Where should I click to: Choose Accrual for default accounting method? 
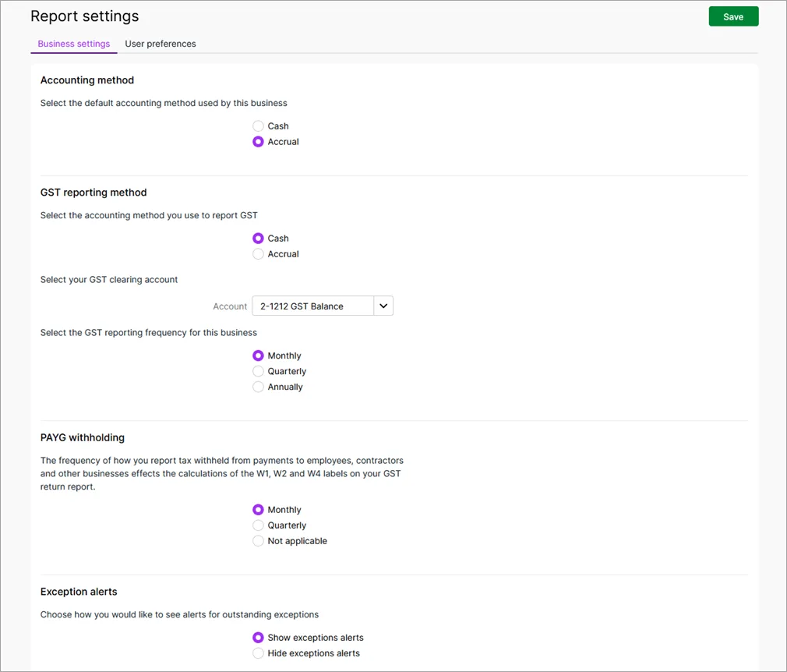(x=259, y=142)
